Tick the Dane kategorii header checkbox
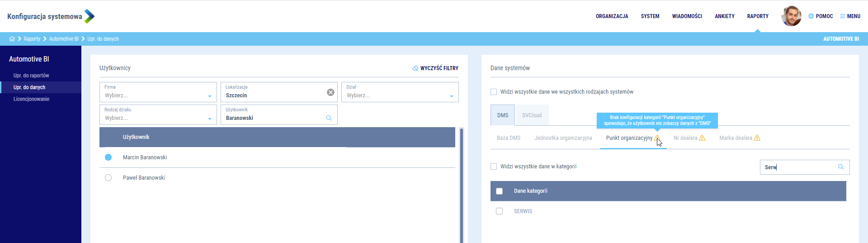Image resolution: width=868 pixels, height=243 pixels. pos(499,191)
